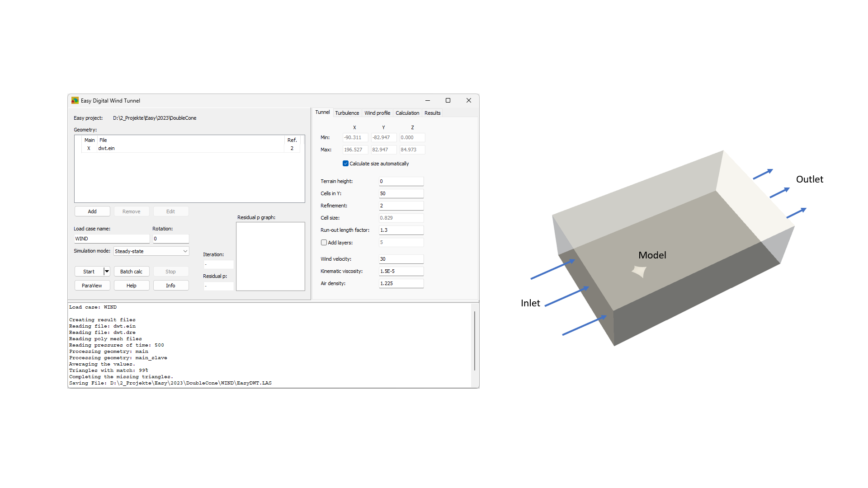868x488 pixels.
Task: Open the Wind profile tab
Action: (377, 113)
